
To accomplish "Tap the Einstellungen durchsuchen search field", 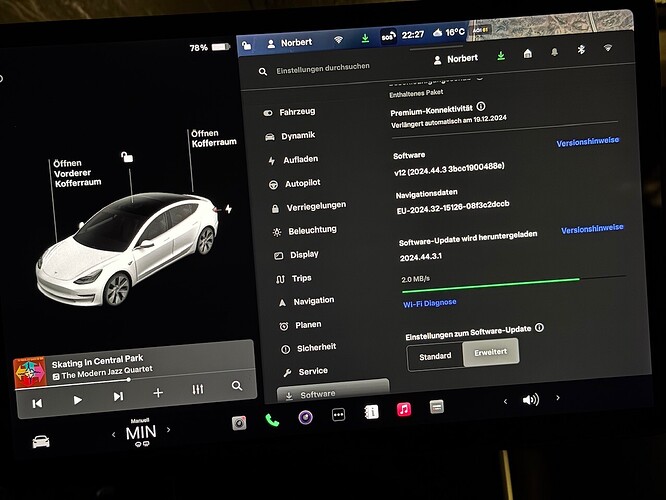I will [x=323, y=68].
